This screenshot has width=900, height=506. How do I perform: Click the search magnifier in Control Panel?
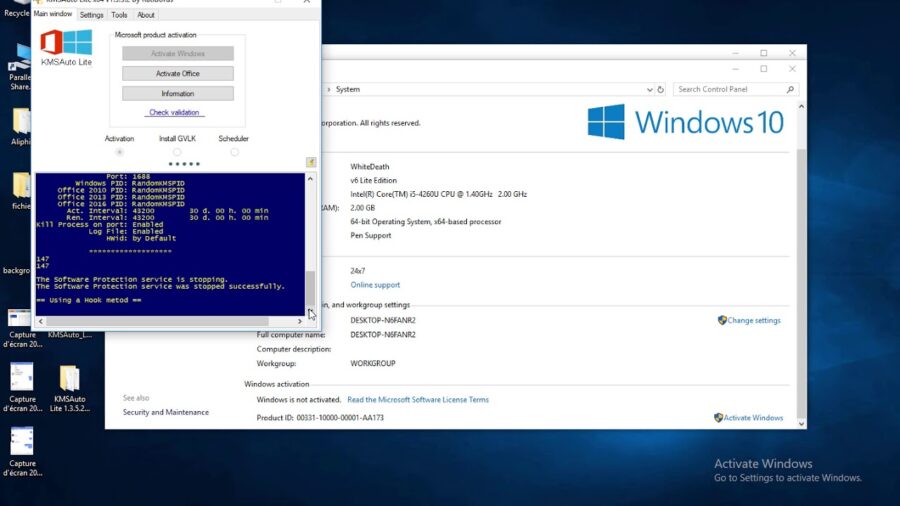(790, 89)
